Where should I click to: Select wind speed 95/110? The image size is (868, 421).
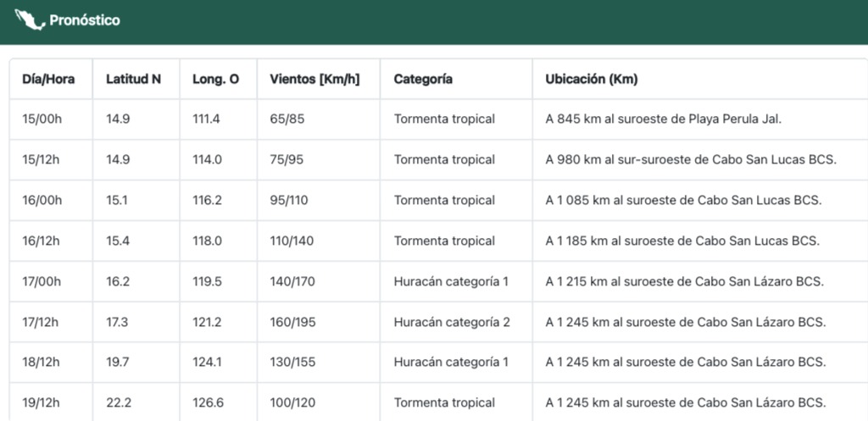tap(289, 200)
